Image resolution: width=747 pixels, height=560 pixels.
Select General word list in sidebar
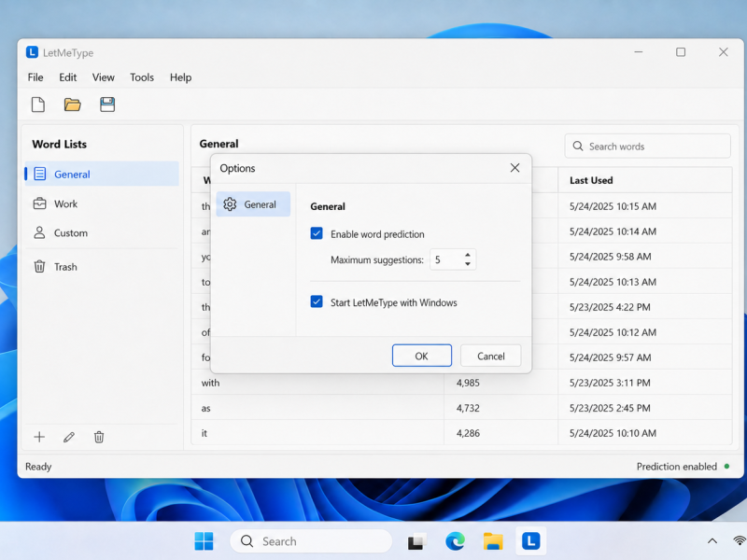tap(102, 175)
